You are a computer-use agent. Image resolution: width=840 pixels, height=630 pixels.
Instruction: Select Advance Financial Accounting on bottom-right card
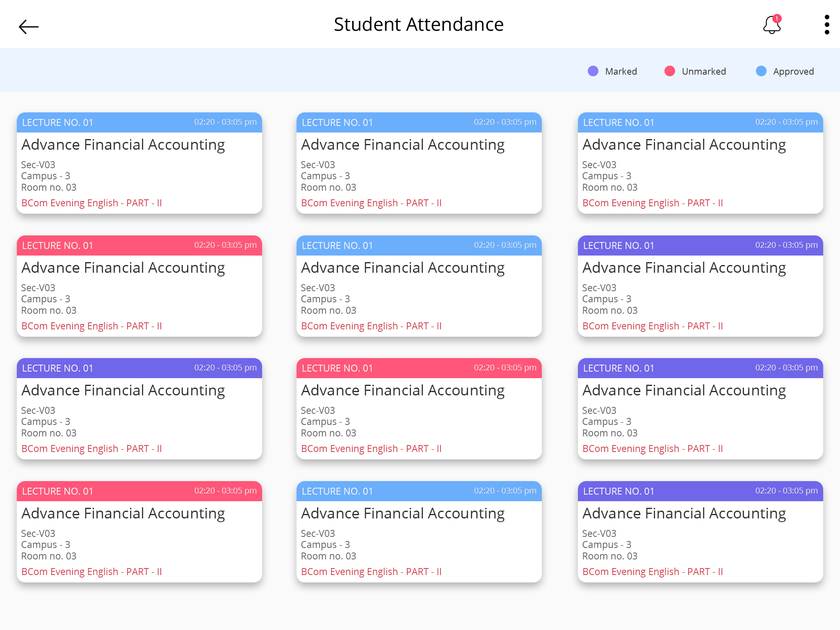(684, 513)
